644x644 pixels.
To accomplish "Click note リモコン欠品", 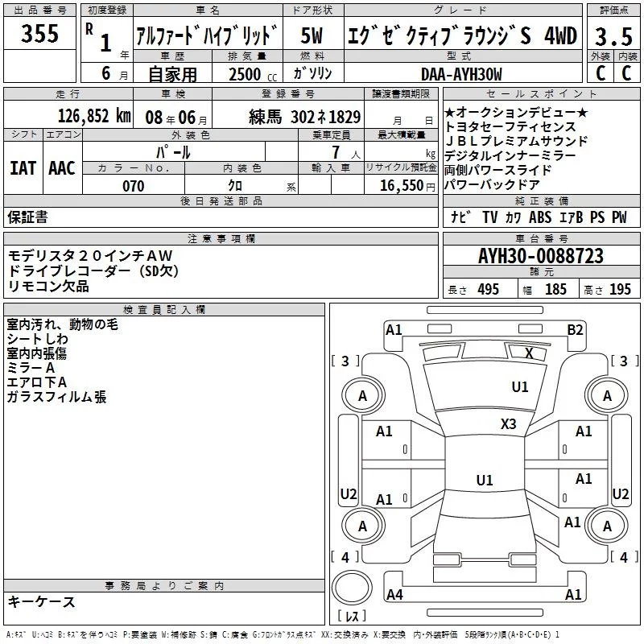I will (48, 286).
